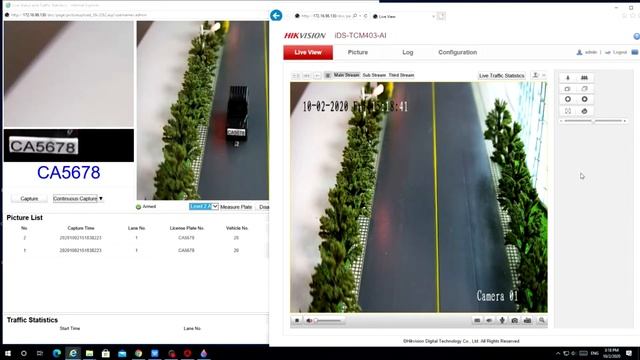640x360 pixels.
Task: Click the browser back arrow button
Action: click(x=276, y=16)
